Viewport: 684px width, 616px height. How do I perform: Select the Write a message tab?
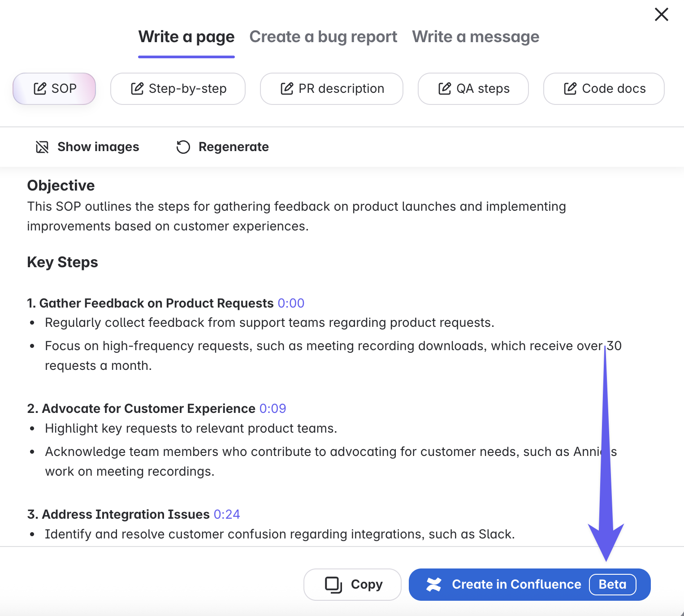[x=476, y=37]
